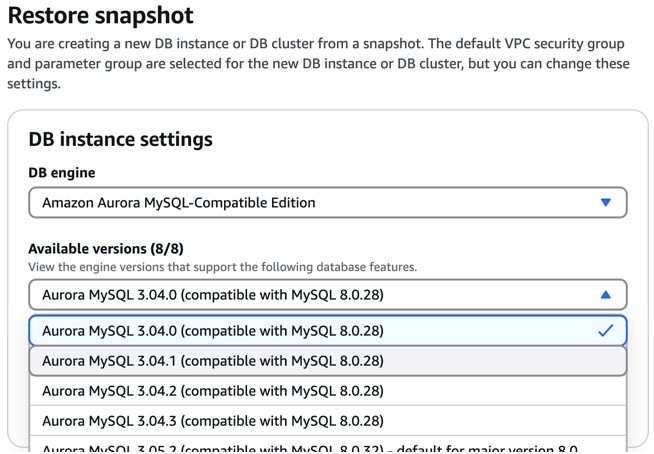Click the DB engine field label

pyautogui.click(x=61, y=173)
